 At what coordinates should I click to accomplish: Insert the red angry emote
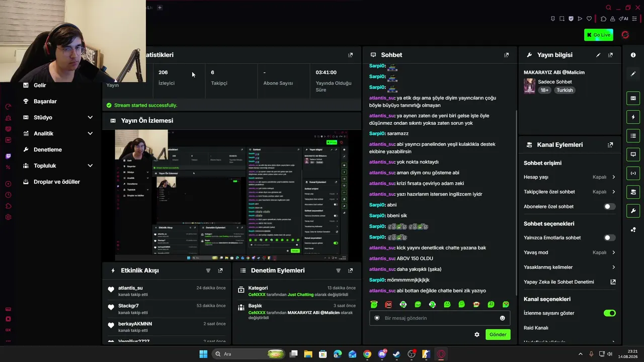point(388,304)
